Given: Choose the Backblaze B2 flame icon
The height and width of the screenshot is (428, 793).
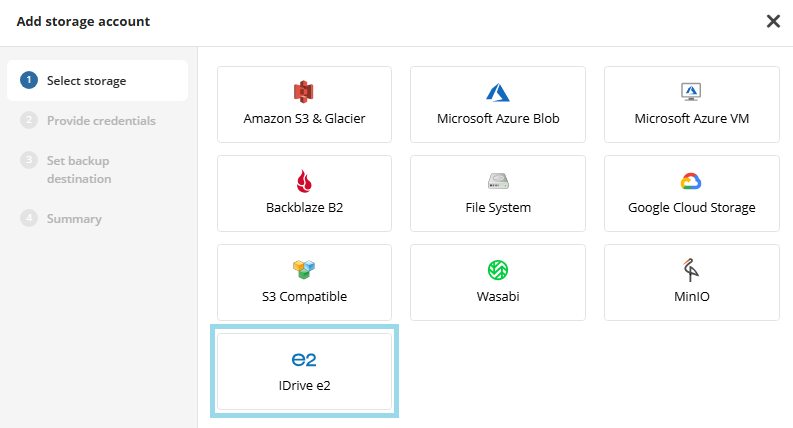Looking at the screenshot, I should 304,181.
